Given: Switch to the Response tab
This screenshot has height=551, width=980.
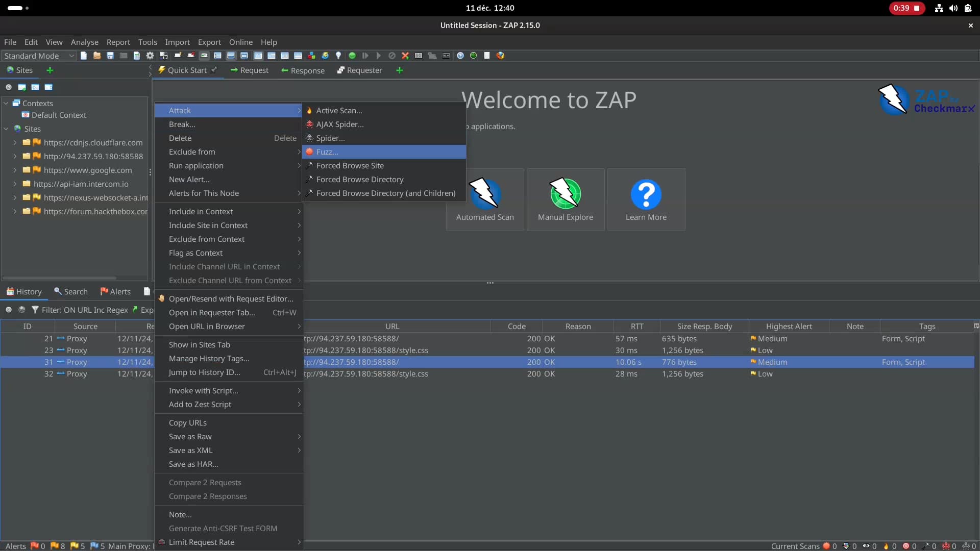Looking at the screenshot, I should (303, 70).
